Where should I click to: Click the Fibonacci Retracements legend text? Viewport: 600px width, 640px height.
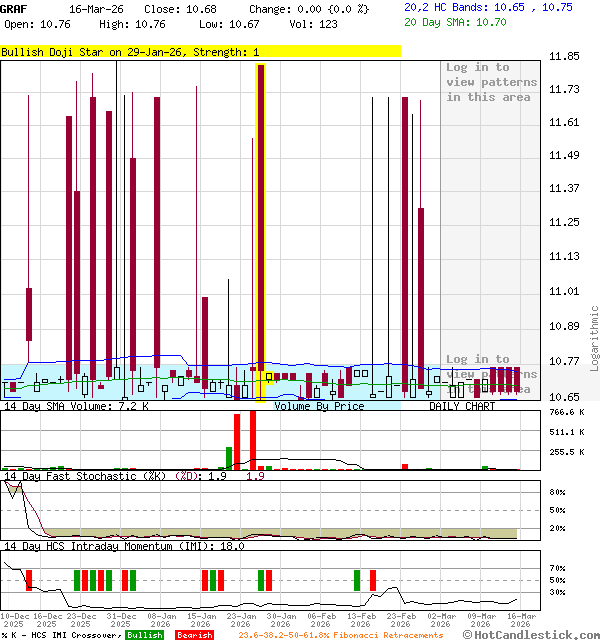(x=340, y=635)
